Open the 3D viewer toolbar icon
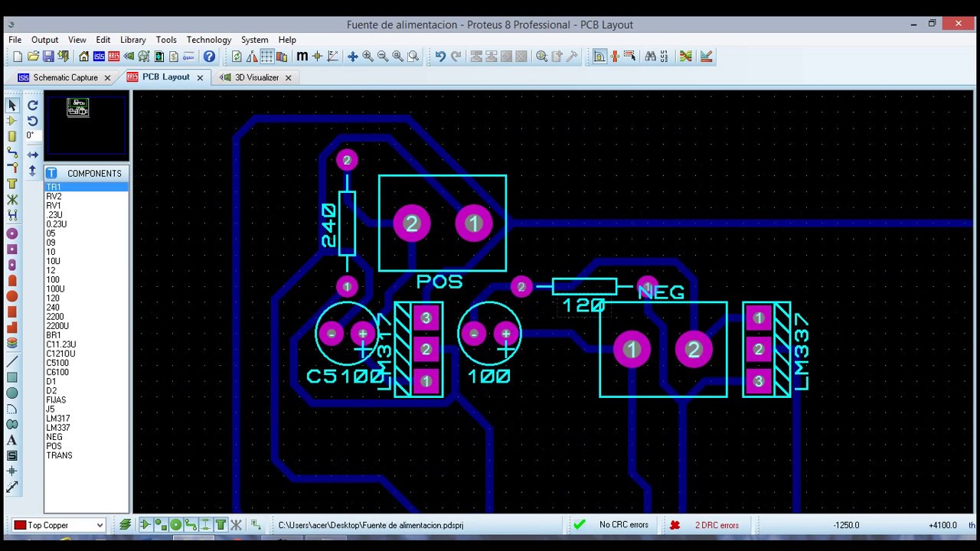 pyautogui.click(x=129, y=57)
